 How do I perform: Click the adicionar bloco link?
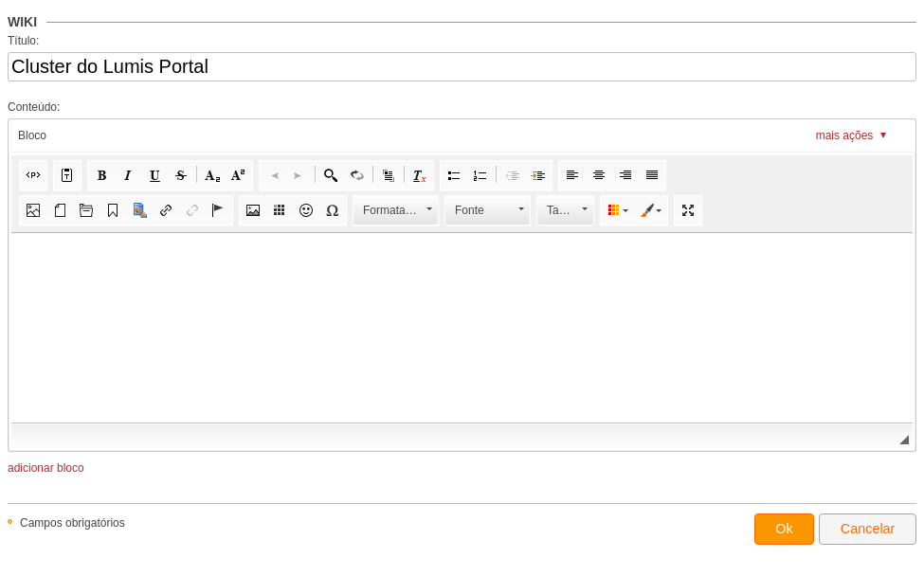coord(46,468)
